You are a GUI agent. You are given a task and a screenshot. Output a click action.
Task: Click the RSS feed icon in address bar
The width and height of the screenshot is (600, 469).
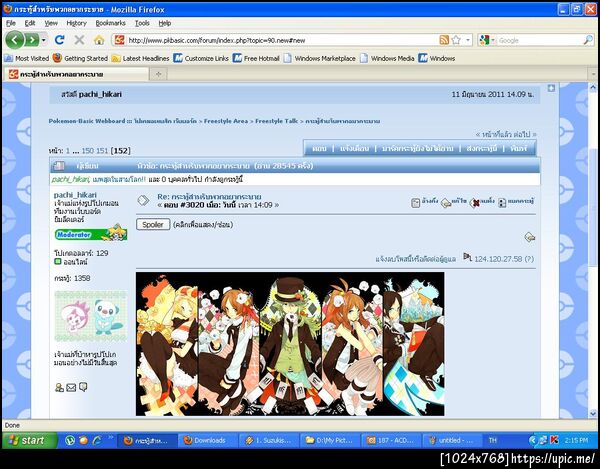tap(444, 40)
